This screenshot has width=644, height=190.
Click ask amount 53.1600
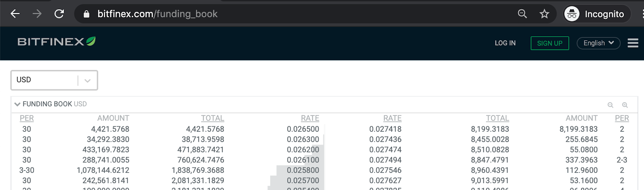pyautogui.click(x=584, y=181)
